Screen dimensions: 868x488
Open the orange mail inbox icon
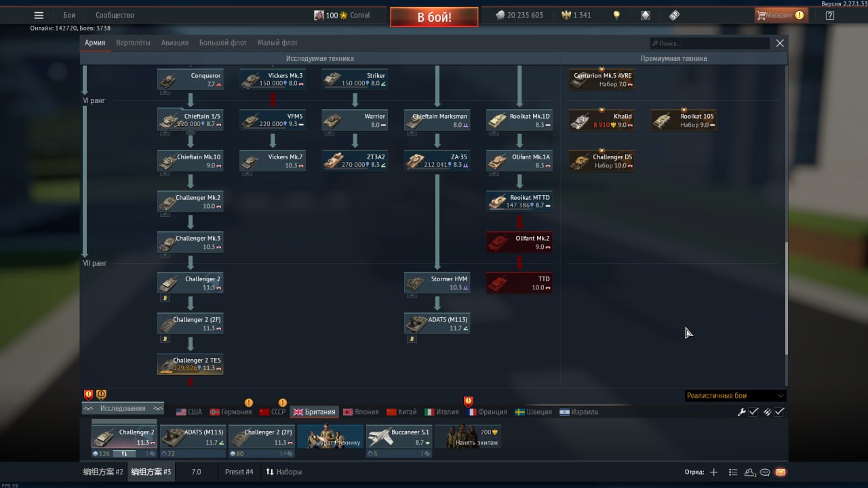(781, 472)
